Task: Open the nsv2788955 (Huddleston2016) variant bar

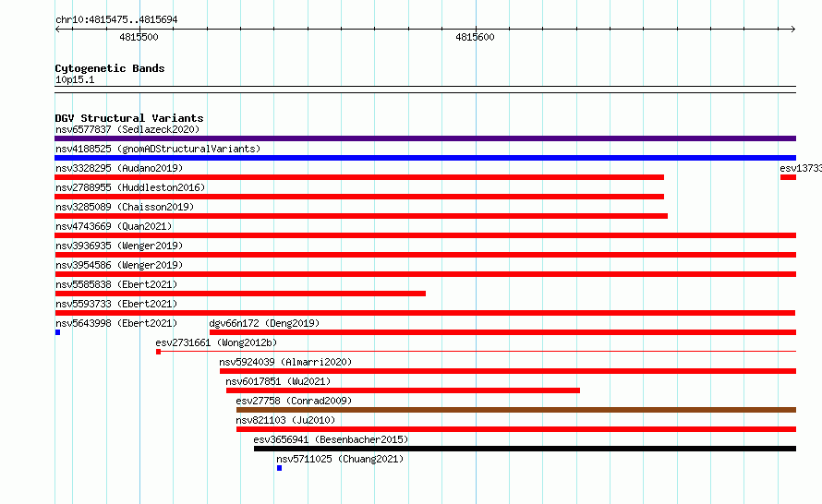Action: (x=359, y=197)
